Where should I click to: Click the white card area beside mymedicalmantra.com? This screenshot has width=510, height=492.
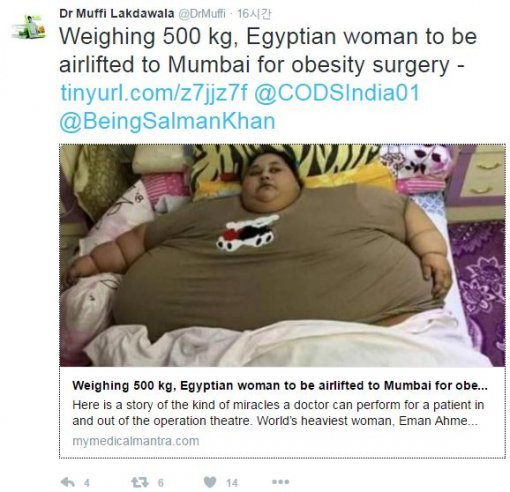coord(352,441)
